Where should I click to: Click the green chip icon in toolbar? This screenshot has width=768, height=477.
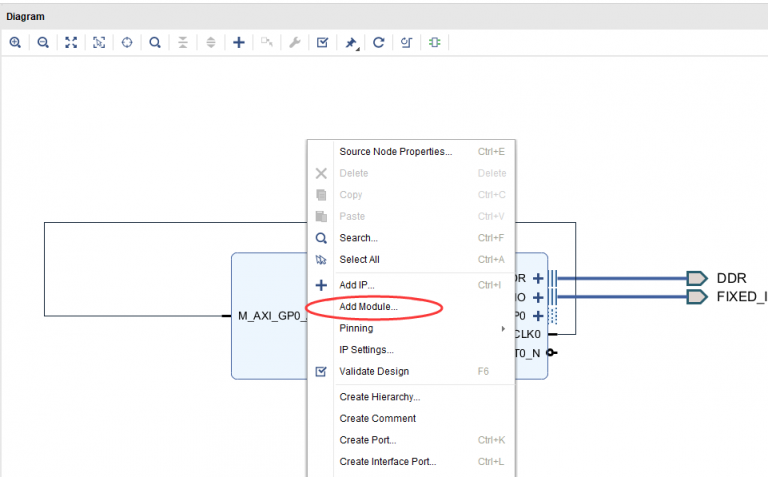coord(435,43)
